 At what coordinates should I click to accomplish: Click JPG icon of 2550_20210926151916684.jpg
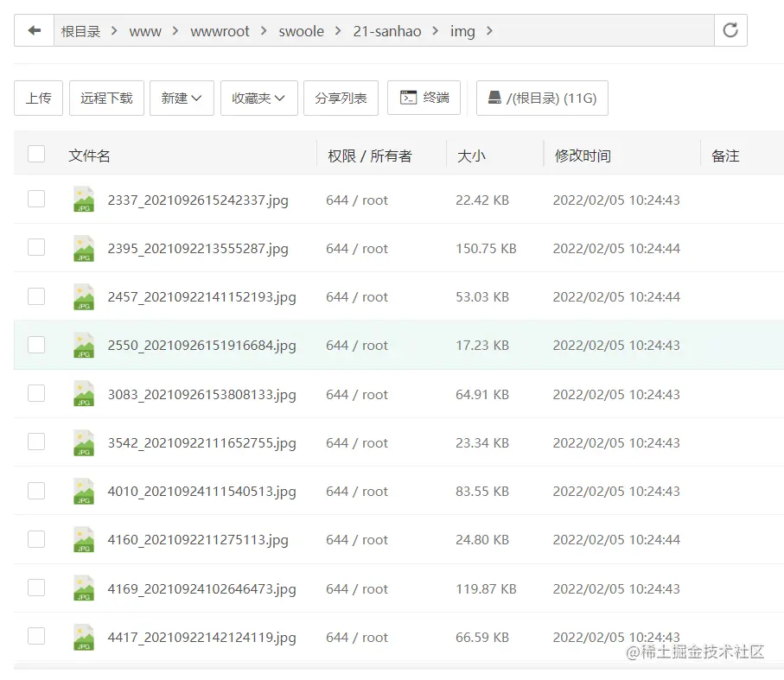click(84, 345)
